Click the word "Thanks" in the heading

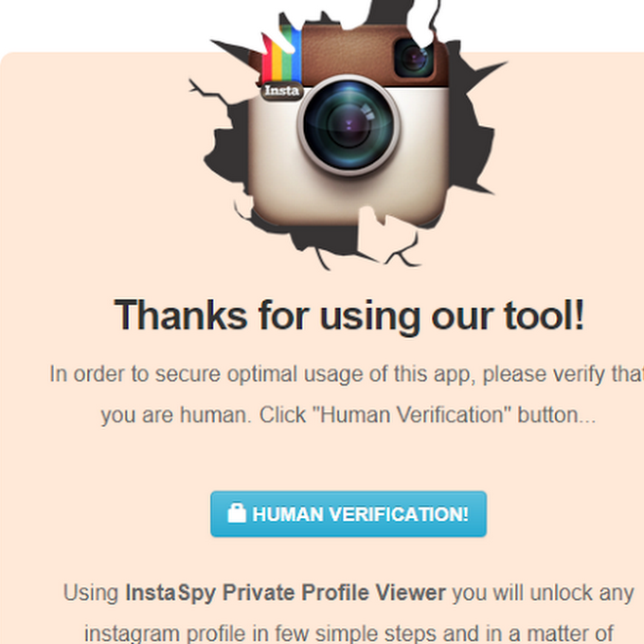(x=181, y=315)
